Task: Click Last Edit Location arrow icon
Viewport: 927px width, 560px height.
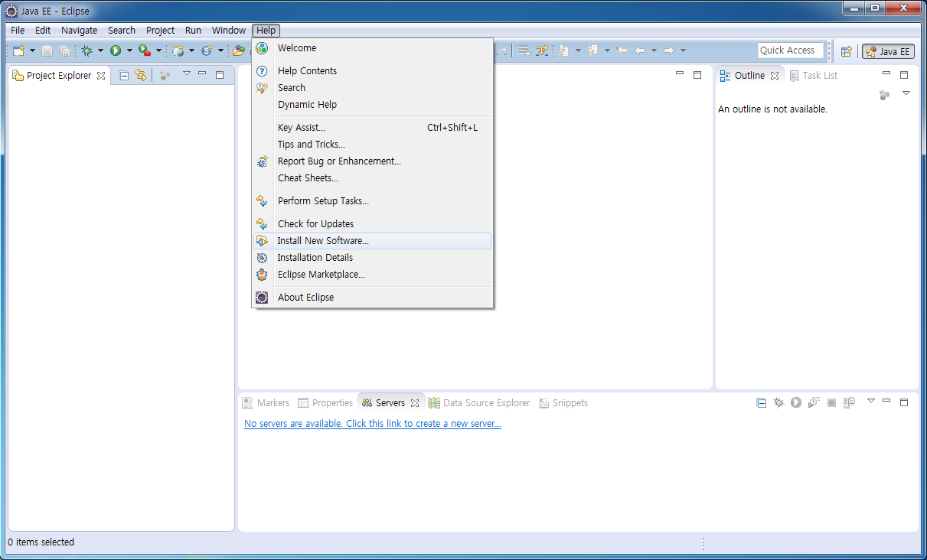Action: point(622,50)
